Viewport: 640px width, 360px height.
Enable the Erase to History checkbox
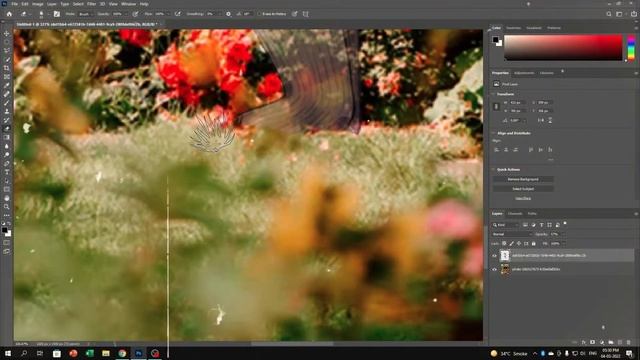(x=260, y=14)
